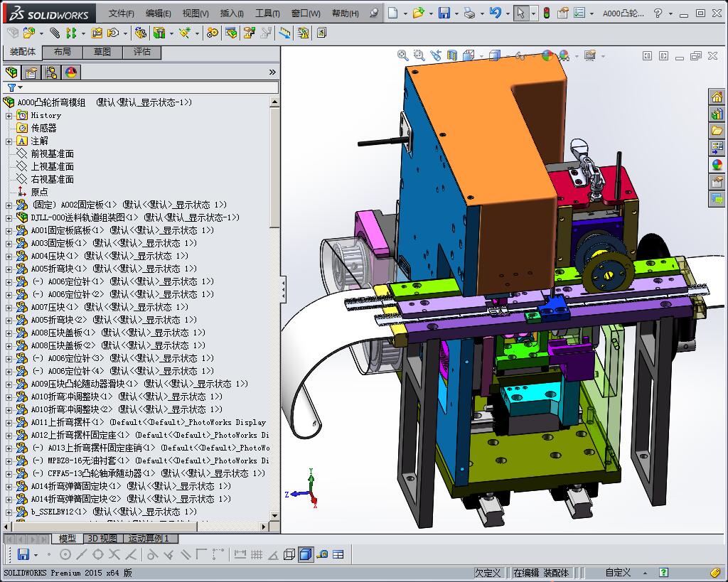Viewport: 728px width, 582px height.
Task: Expand the A009压块凸轮随动器滑块<1> node
Action: point(9,384)
